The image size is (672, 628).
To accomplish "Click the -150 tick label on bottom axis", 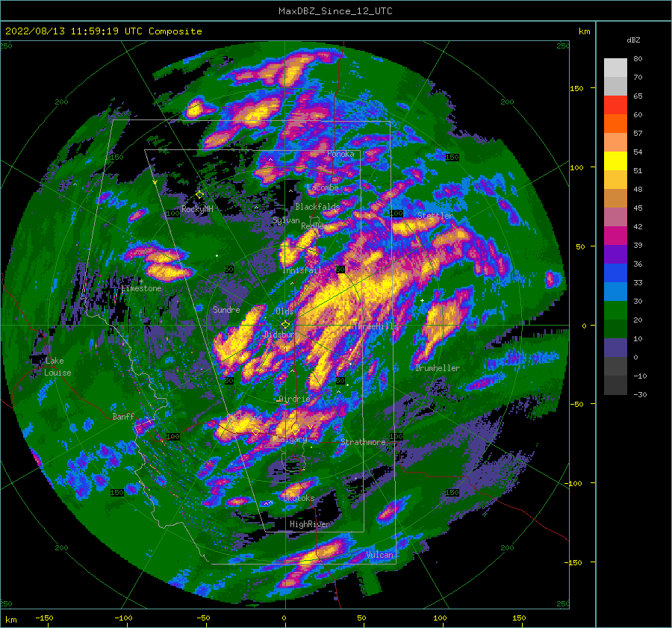I will pyautogui.click(x=44, y=618).
